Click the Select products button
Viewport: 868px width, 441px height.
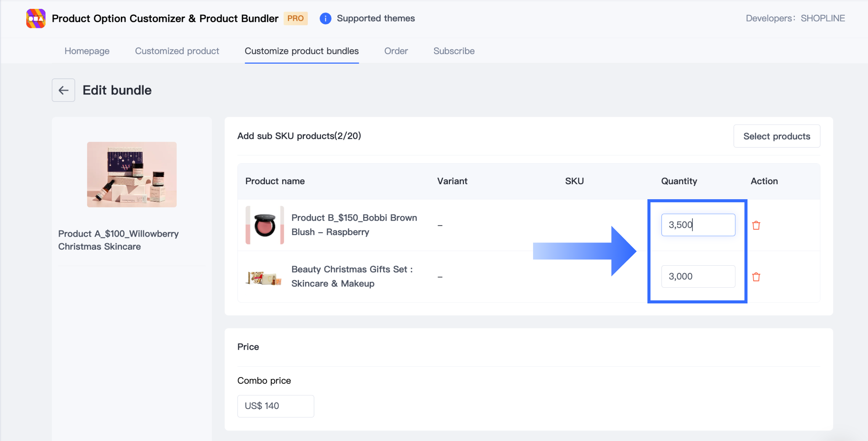[x=776, y=136]
